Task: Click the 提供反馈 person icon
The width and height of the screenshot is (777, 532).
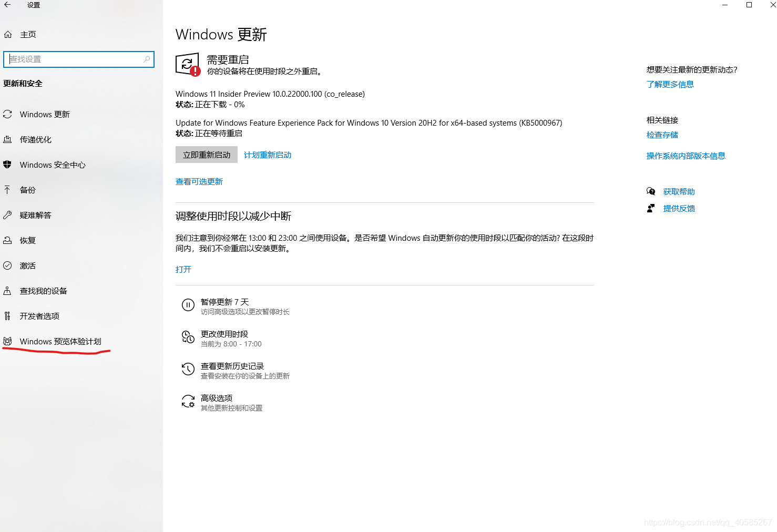Action: [651, 208]
